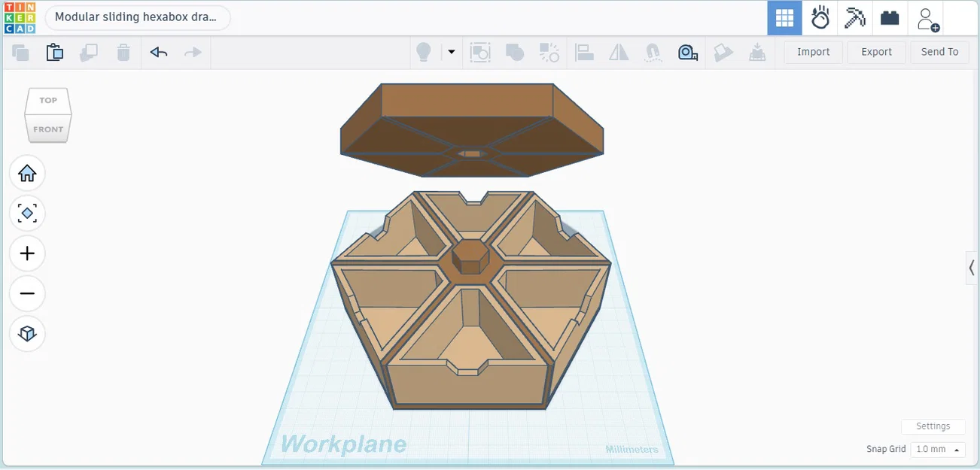Select the brown hexagonal lid shape
The height and width of the screenshot is (470, 980).
[x=471, y=129]
